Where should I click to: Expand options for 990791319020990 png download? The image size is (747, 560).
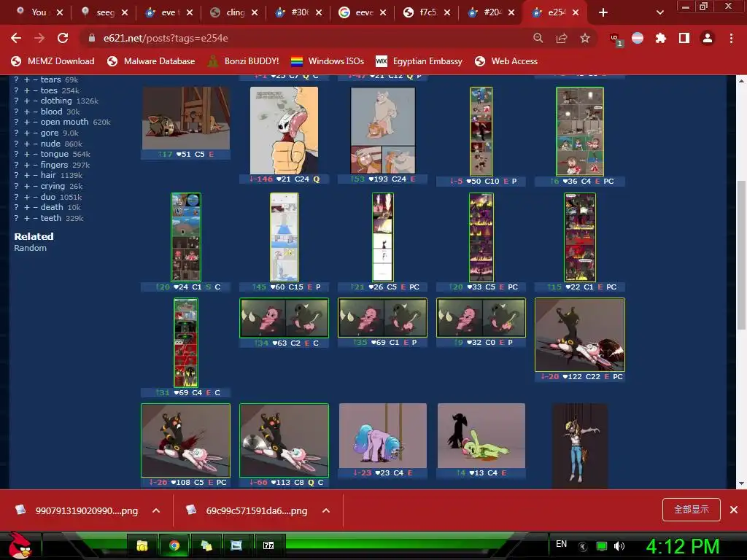[156, 510]
